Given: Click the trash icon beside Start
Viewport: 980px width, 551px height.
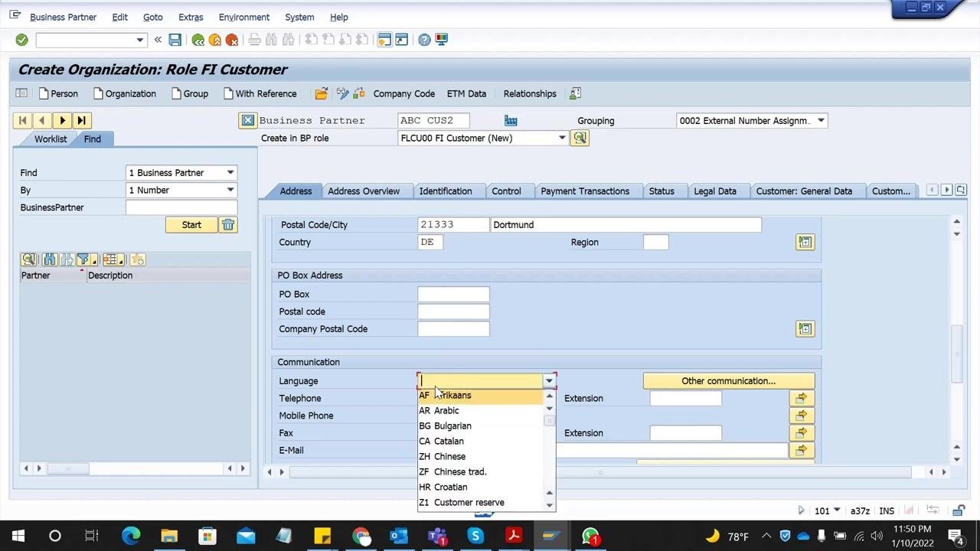Looking at the screenshot, I should point(228,225).
